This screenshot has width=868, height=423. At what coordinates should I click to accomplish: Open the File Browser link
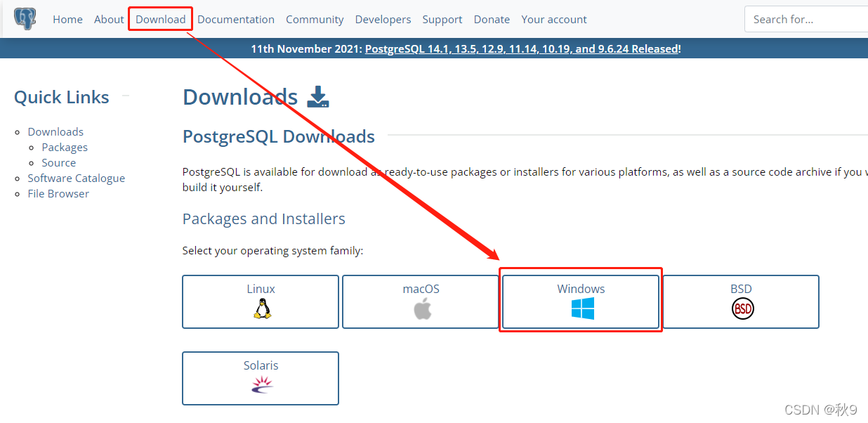click(58, 193)
